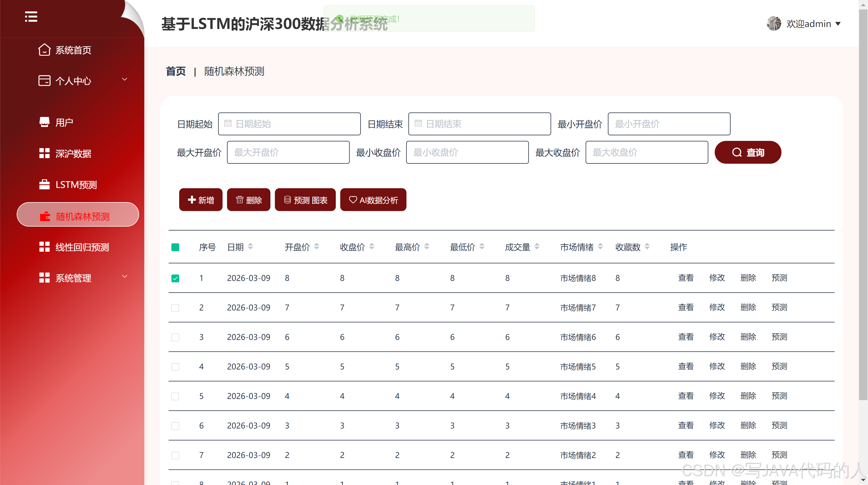Click the grid icon beside 系统管理
The image size is (868, 485).
click(x=44, y=278)
